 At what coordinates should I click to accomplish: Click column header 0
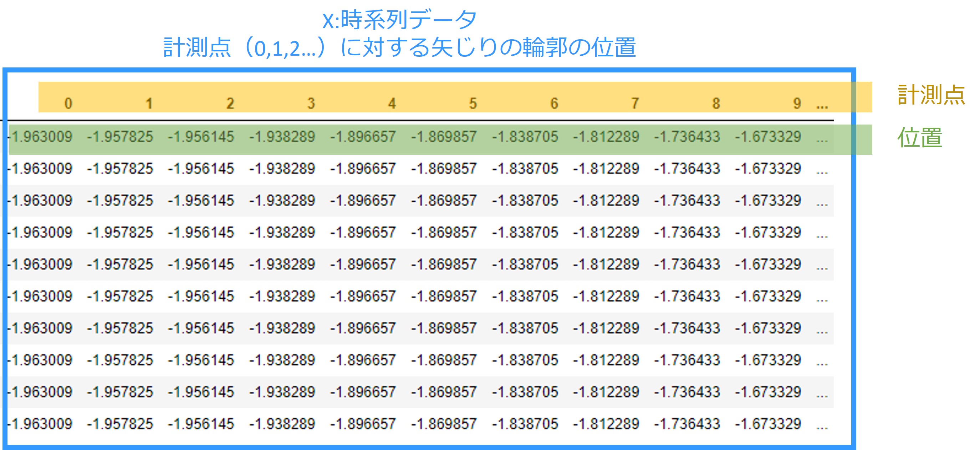tap(68, 103)
